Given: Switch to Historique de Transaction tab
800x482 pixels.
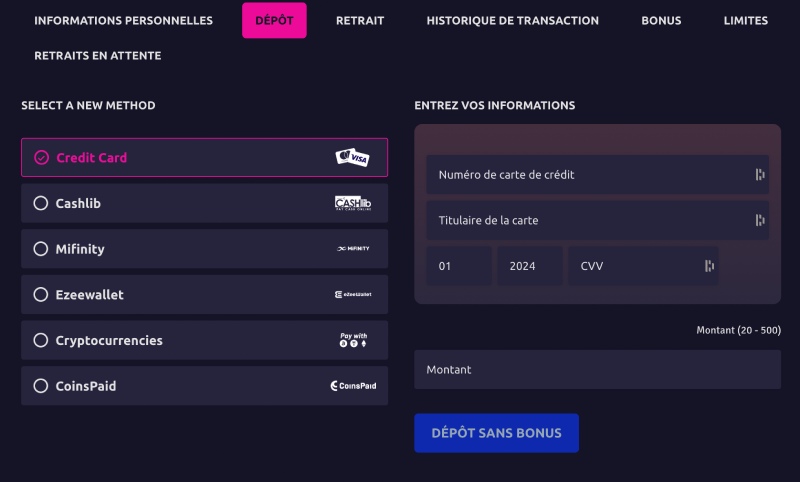Looking at the screenshot, I should (513, 20).
